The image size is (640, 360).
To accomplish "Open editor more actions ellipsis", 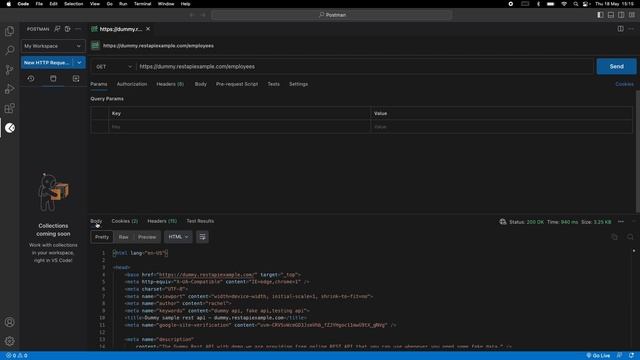I will coord(631,29).
